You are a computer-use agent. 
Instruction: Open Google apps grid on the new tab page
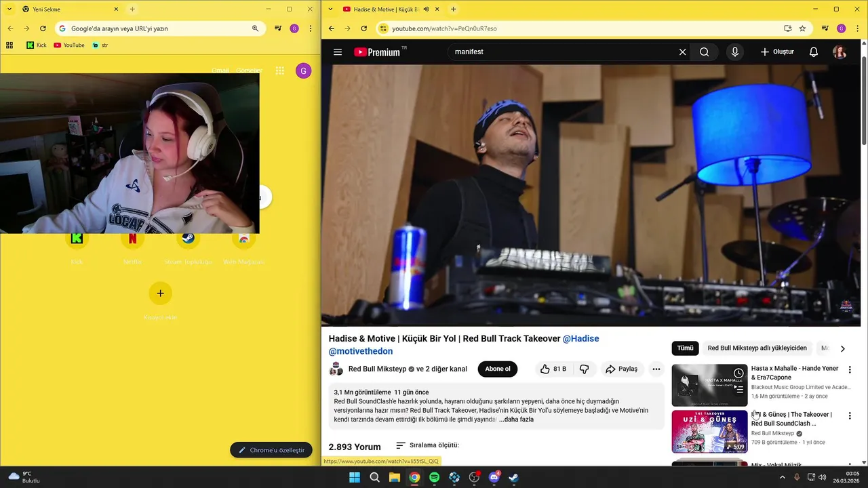(279, 70)
